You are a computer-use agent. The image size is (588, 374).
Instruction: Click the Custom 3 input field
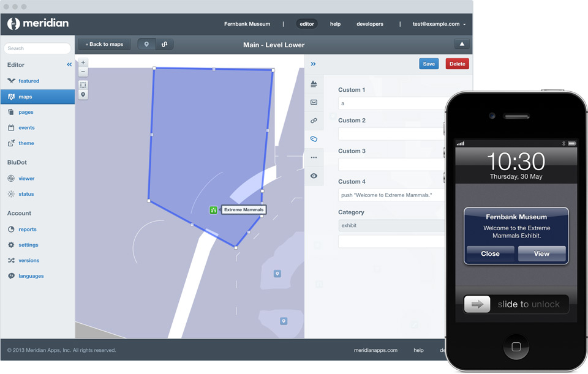pyautogui.click(x=391, y=165)
